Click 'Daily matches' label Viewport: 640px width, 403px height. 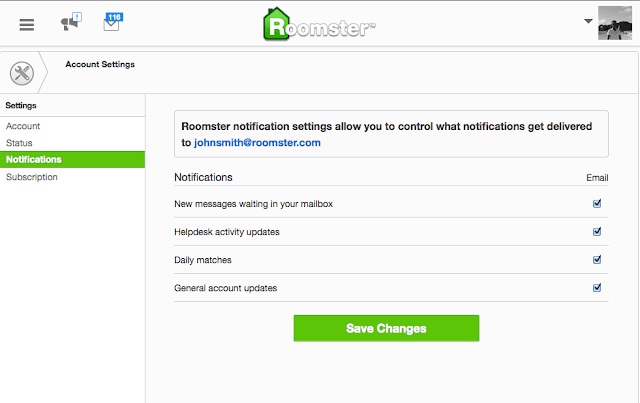pyautogui.click(x=203, y=260)
